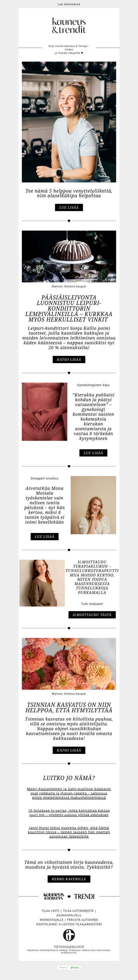The image size is (138, 980).
Task: Open the round A-lehdet logo icon
Action: point(69,935)
